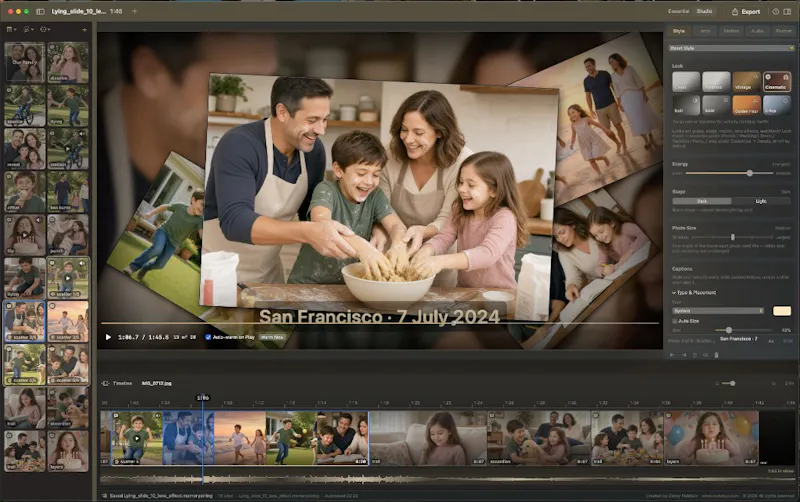Viewport: 800px width, 502px height.
Task: Click the Warm Now button
Action: (272, 337)
